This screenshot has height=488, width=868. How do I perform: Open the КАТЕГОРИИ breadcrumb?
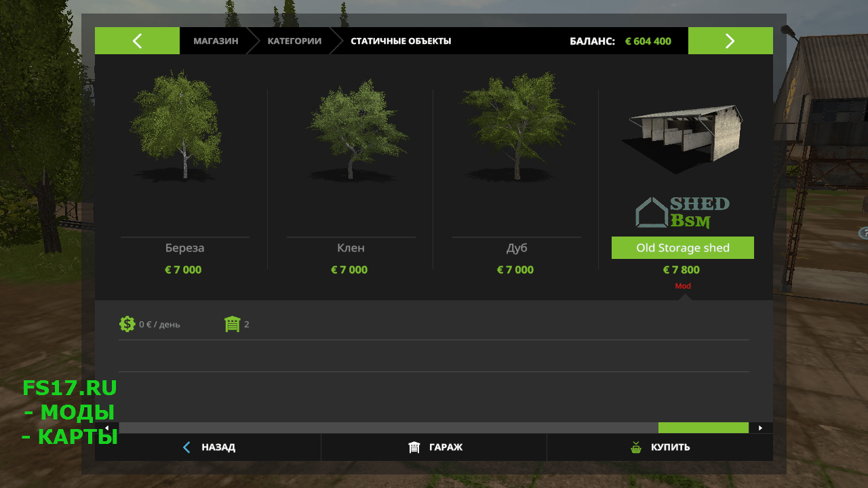coord(294,41)
